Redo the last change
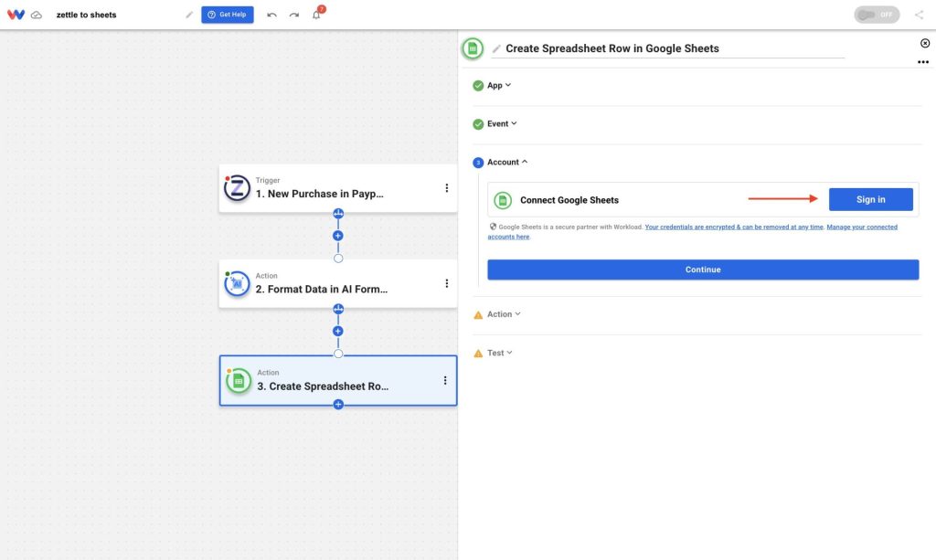Screen dimensions: 936x560 pyautogui.click(x=293, y=15)
